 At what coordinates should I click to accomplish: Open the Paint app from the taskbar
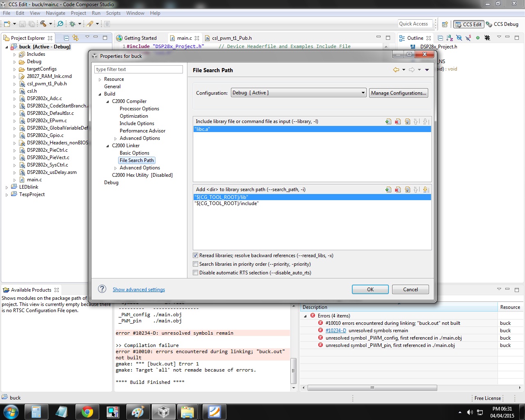[137, 412]
